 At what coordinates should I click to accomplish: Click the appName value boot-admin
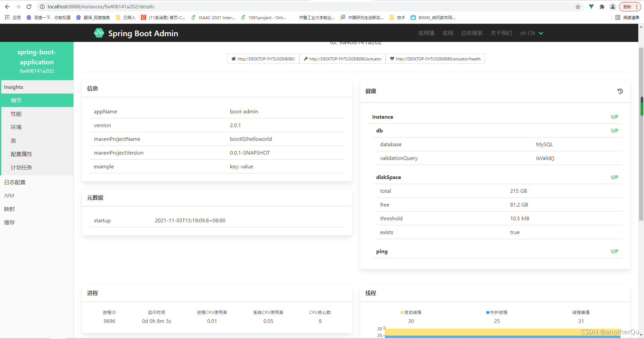(x=244, y=111)
